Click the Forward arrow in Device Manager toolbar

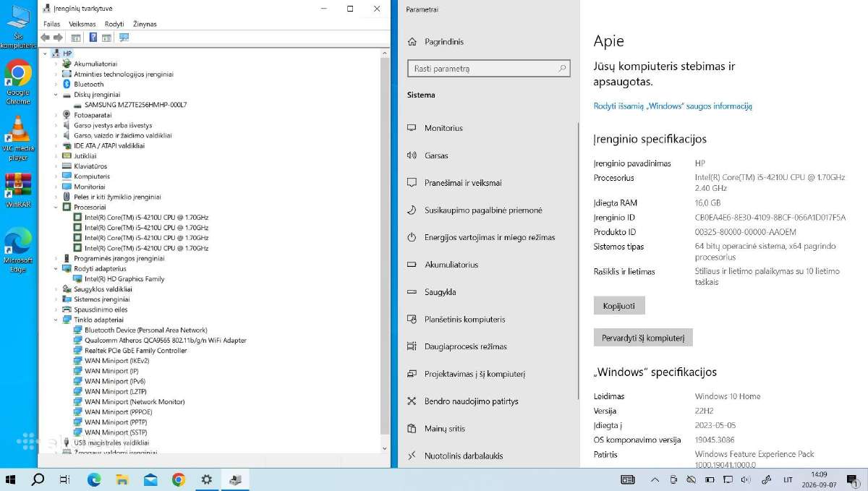tap(58, 38)
